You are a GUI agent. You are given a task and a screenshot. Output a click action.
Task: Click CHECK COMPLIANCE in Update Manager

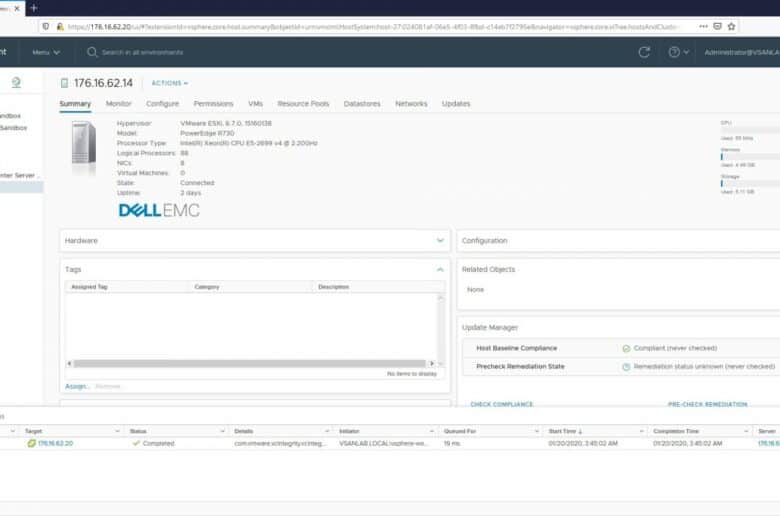point(501,404)
